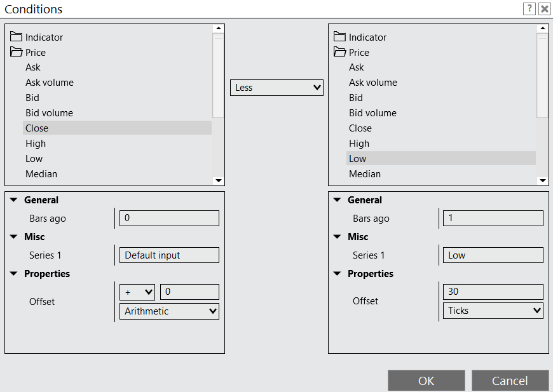Click the left Series 1 Default input field
Screen dimensions: 553x392
pos(169,255)
